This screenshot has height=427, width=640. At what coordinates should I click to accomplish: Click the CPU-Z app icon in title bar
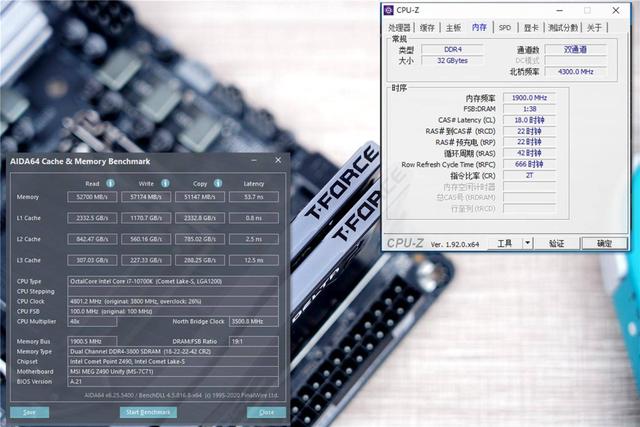389,10
